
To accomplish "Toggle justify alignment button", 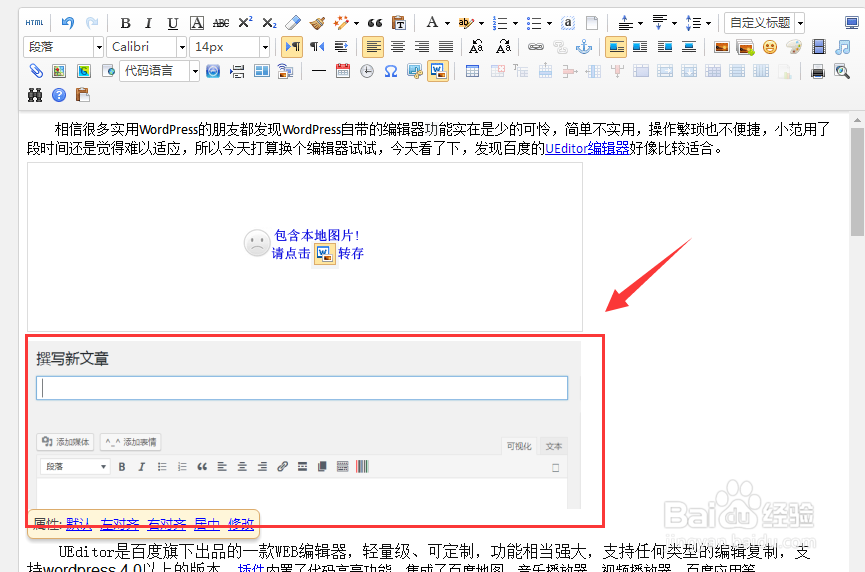I will [x=446, y=47].
